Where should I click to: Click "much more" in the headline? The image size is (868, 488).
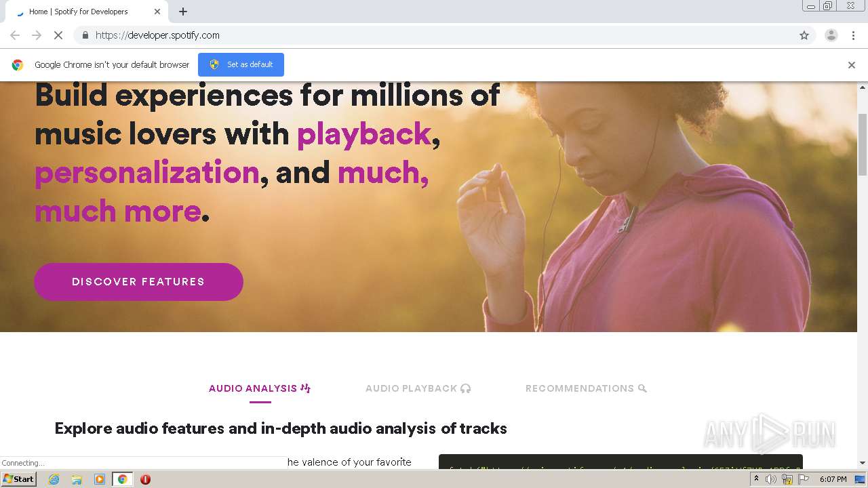pos(118,211)
